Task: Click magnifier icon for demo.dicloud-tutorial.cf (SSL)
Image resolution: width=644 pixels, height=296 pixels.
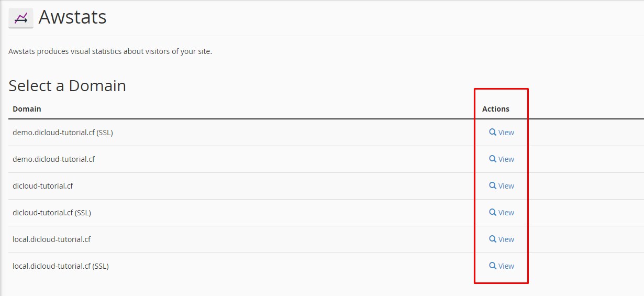Action: click(x=493, y=133)
